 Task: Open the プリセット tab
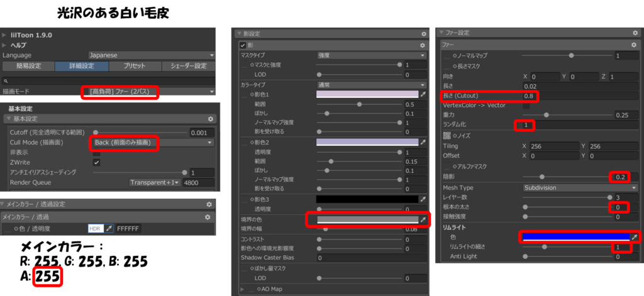click(x=135, y=66)
